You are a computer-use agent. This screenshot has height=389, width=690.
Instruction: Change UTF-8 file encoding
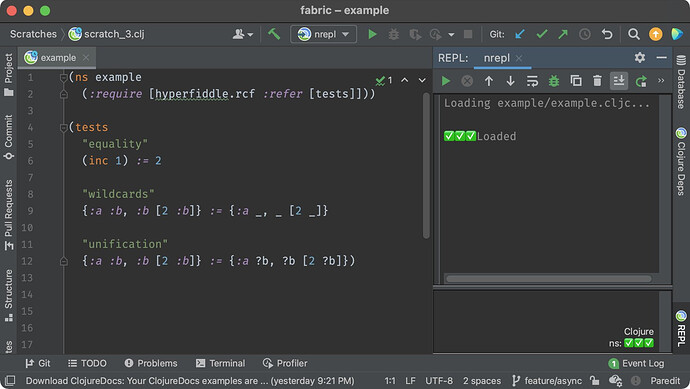439,381
